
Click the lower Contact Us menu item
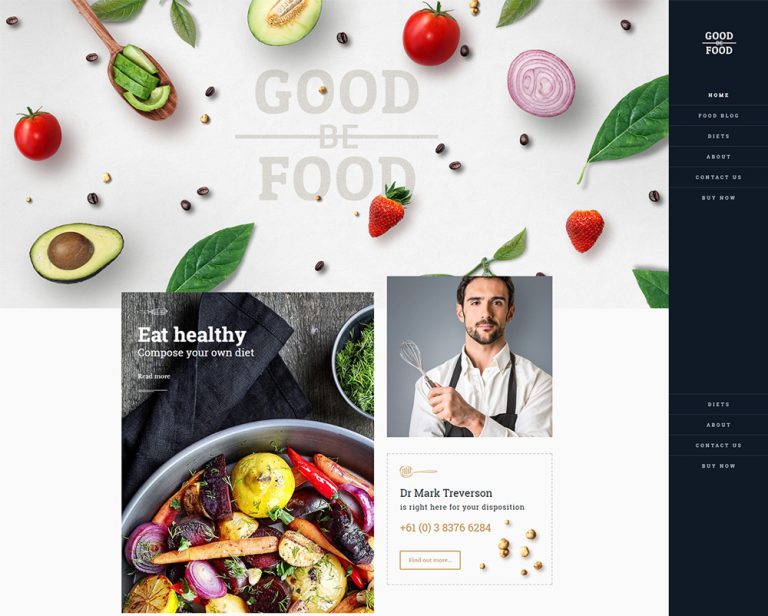[718, 446]
